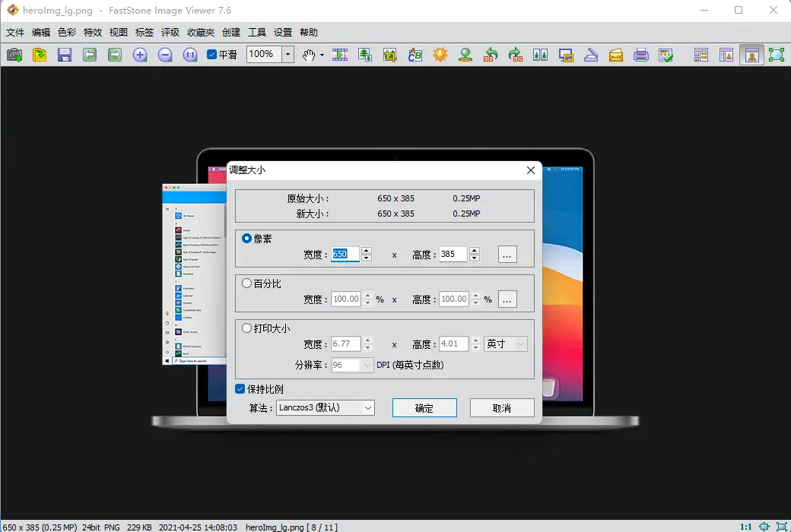
Task: Open the 100% zoom level dropdown
Action: (x=287, y=55)
